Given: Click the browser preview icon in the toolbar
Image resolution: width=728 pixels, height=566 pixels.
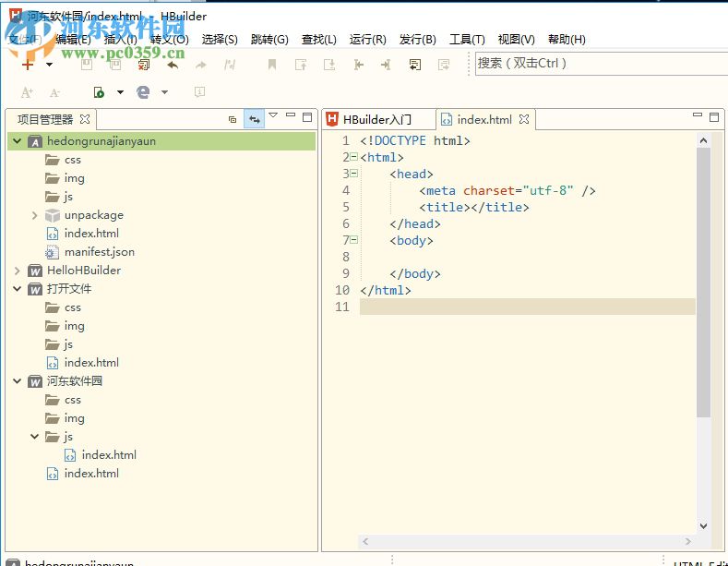Looking at the screenshot, I should point(143,92).
